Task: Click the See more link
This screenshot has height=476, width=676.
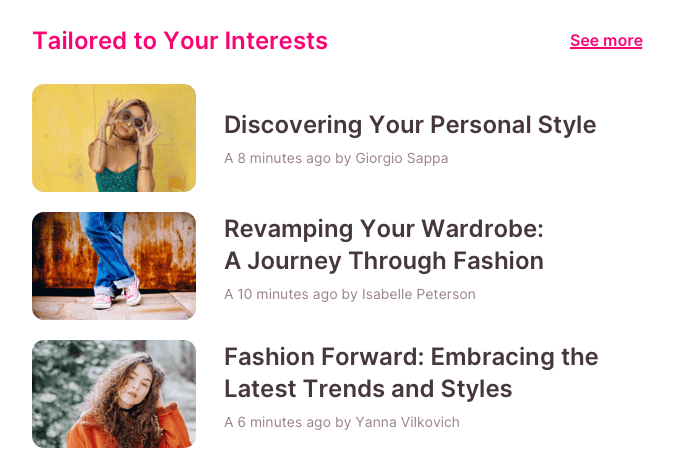Action: (x=606, y=41)
